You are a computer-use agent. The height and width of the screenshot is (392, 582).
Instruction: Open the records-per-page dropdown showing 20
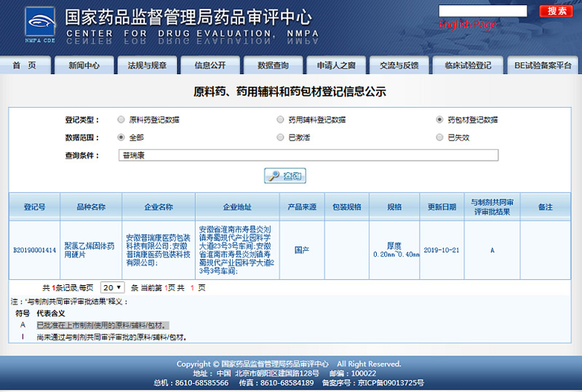click(x=113, y=287)
